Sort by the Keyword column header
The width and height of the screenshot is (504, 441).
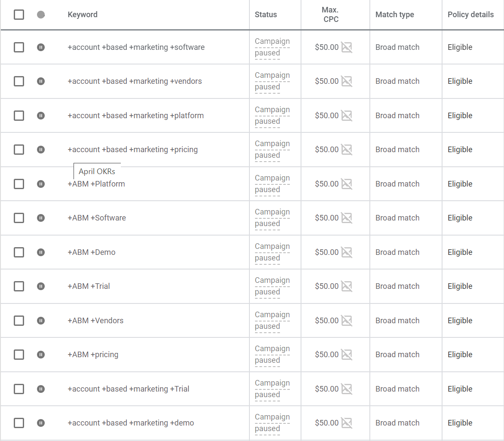[x=83, y=15]
